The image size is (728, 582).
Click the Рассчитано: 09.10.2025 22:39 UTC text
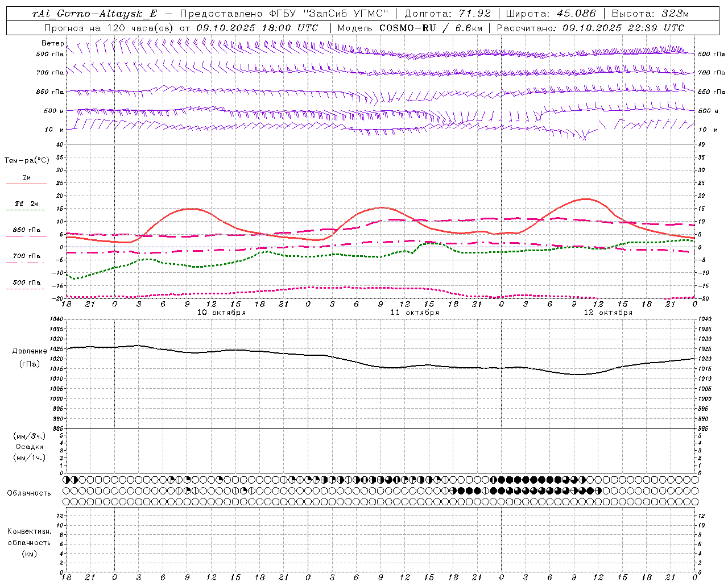point(591,28)
